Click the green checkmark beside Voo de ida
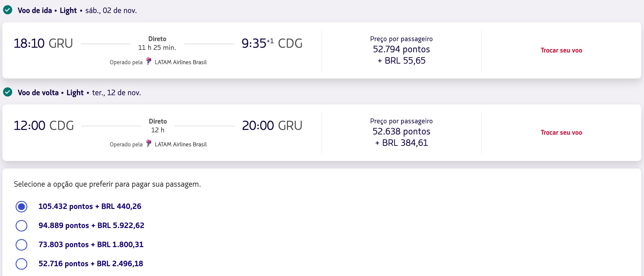This screenshot has height=276, width=644. coord(8,10)
